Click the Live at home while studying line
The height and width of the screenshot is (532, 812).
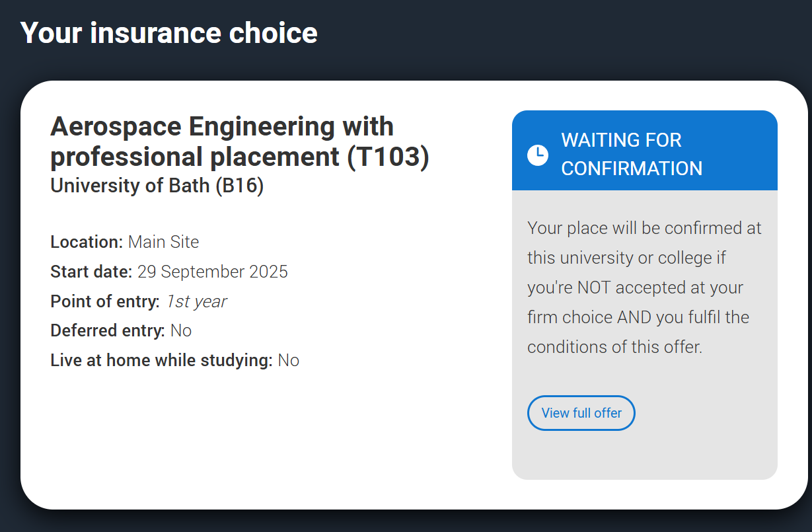pyautogui.click(x=175, y=360)
